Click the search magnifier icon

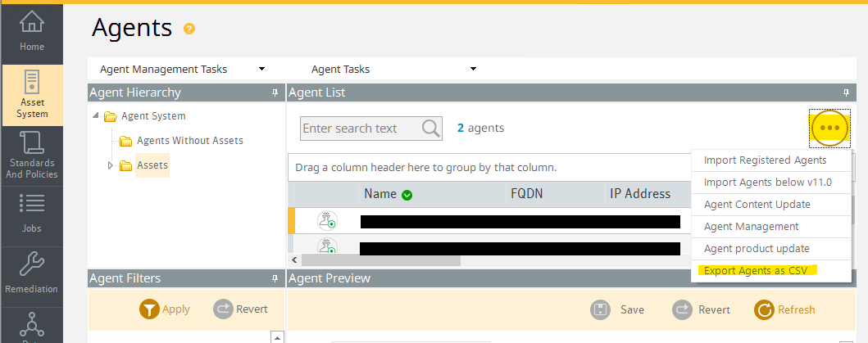point(430,128)
